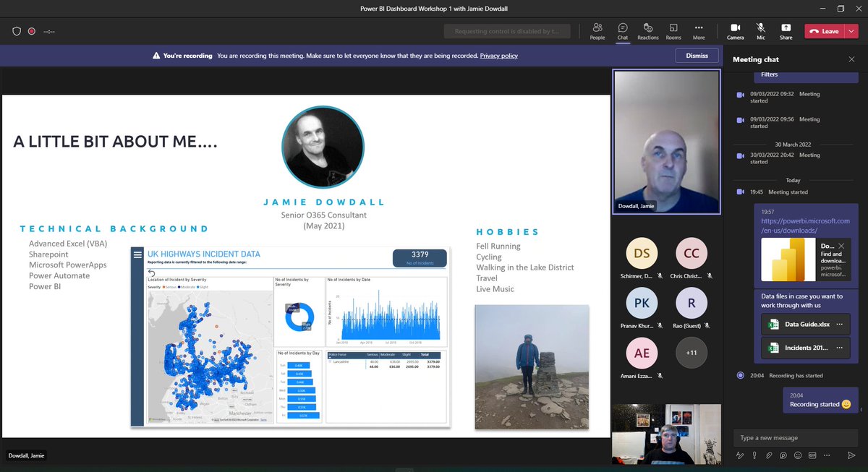The width and height of the screenshot is (868, 472).
Task: Click the meeting security shield icon
Action: tap(17, 31)
